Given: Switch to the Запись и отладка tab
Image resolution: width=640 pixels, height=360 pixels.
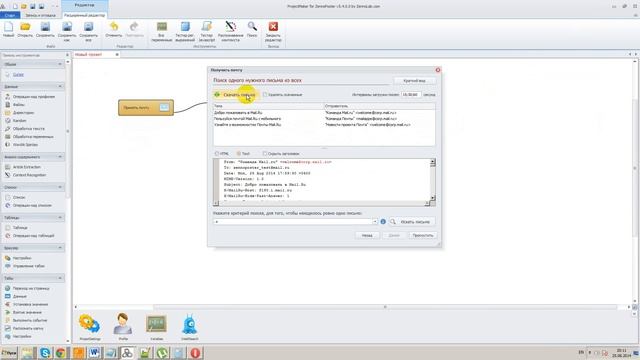Looking at the screenshot, I should point(40,15).
